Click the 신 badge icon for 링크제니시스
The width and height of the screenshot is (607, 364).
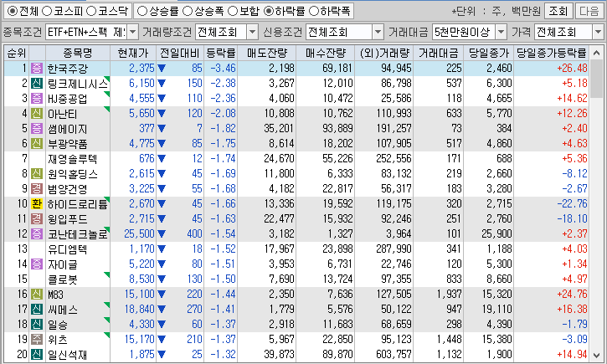(x=36, y=84)
